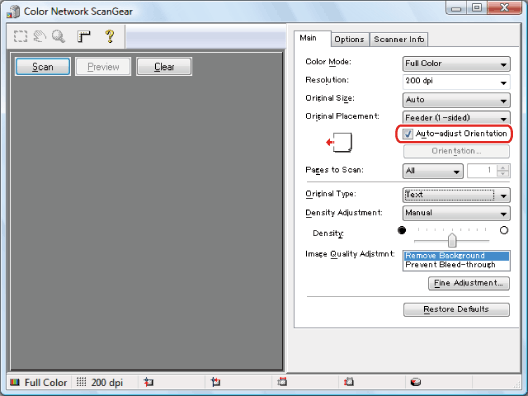
Task: Open the Original Type dropdown
Action: pos(456,195)
